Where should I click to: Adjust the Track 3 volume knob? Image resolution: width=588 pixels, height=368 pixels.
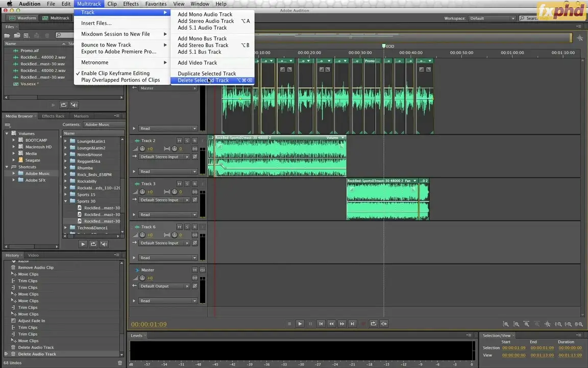coord(142,192)
